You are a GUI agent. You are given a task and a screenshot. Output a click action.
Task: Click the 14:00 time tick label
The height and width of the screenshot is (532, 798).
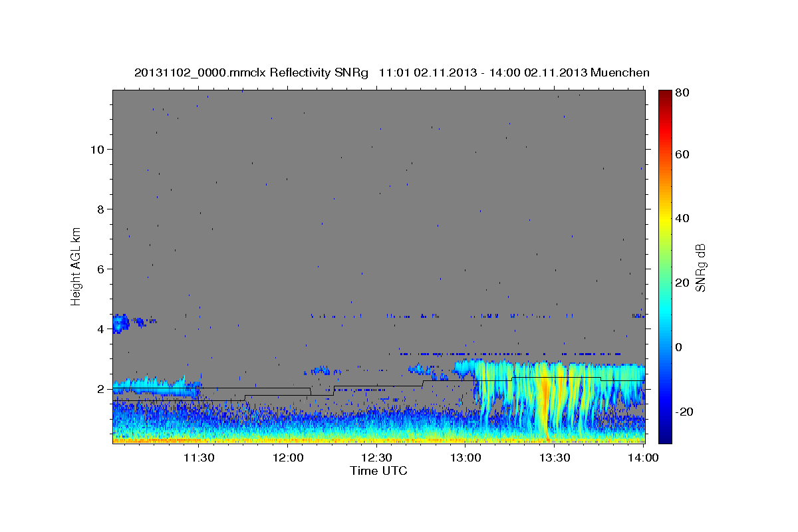643,458
